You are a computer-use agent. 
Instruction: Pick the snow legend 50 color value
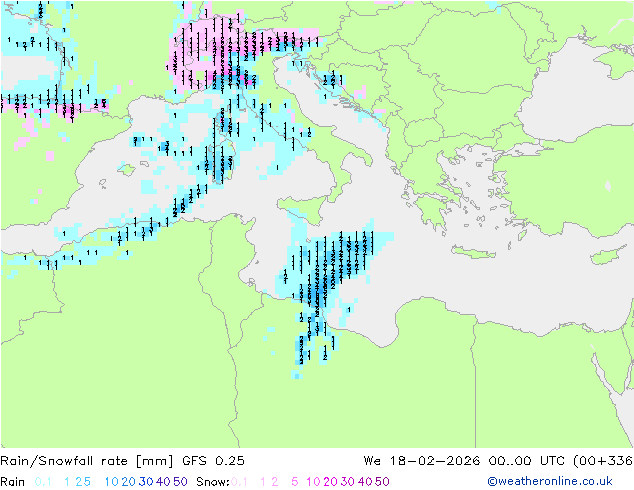coord(382,482)
